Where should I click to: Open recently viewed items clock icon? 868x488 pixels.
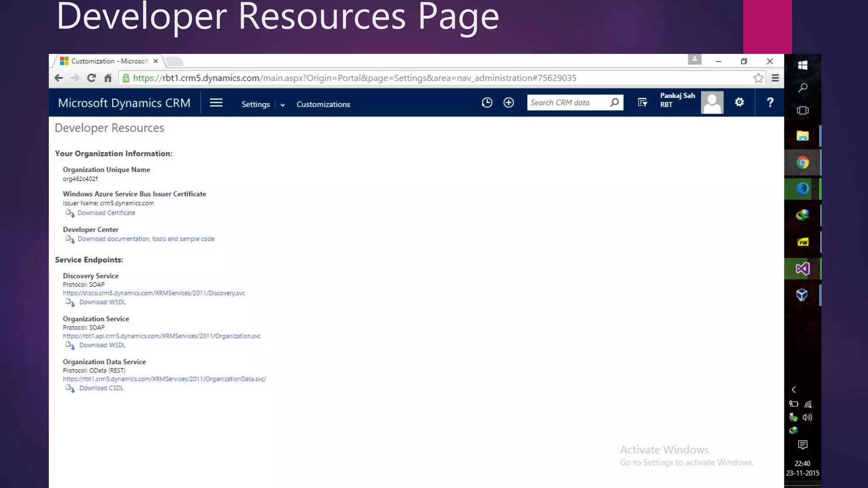(487, 103)
